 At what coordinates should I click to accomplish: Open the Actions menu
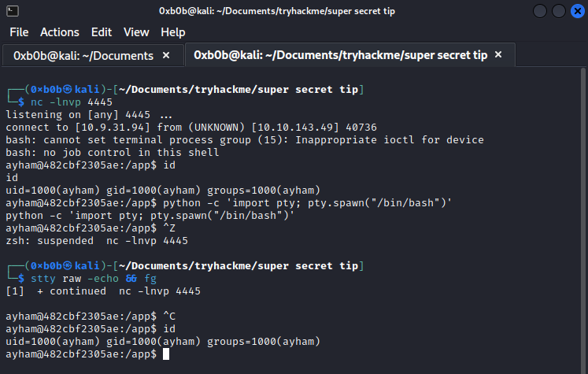(60, 32)
